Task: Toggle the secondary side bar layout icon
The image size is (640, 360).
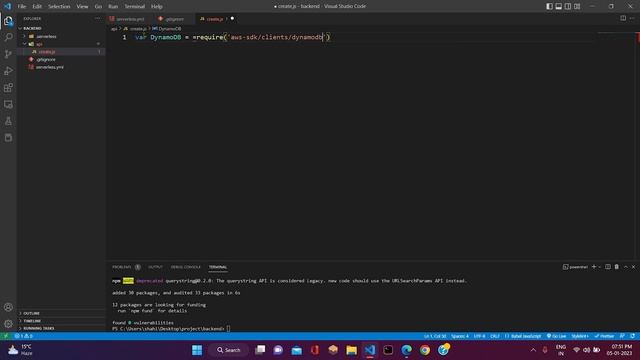Action: [x=568, y=6]
